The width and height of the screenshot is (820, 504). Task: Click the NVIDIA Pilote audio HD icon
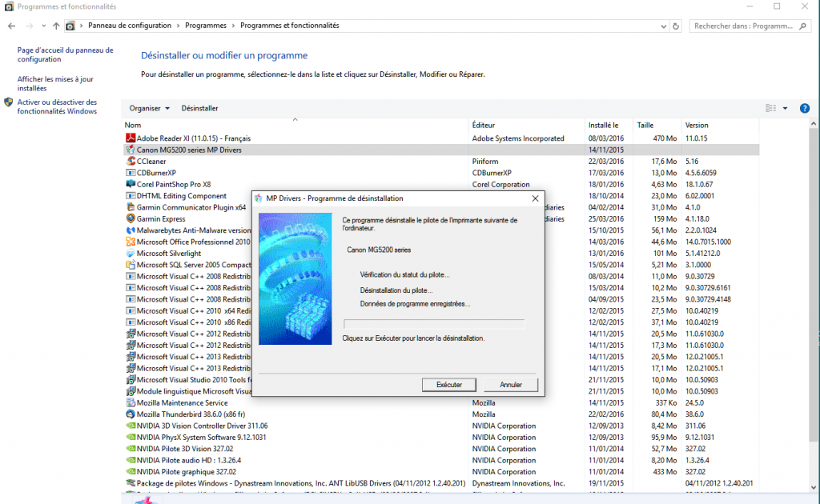coord(131,460)
